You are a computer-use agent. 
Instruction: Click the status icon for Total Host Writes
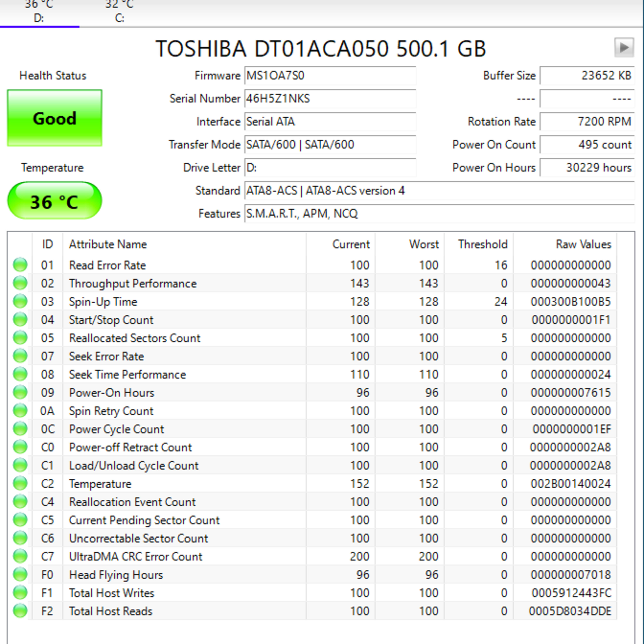[x=20, y=593]
